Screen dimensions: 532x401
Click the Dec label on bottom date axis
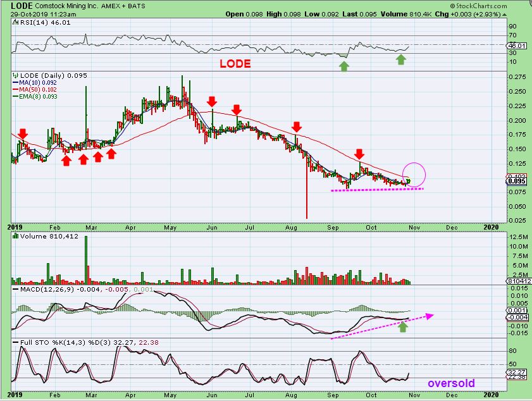pyautogui.click(x=452, y=395)
